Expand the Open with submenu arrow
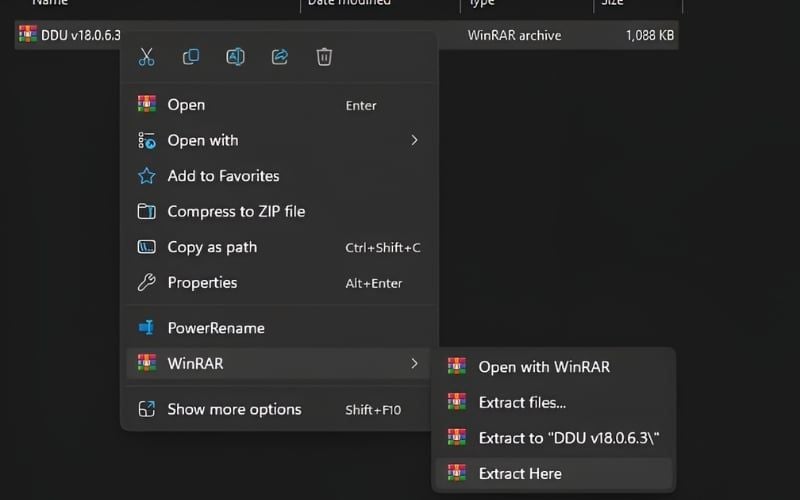This screenshot has width=800, height=500. (x=414, y=141)
